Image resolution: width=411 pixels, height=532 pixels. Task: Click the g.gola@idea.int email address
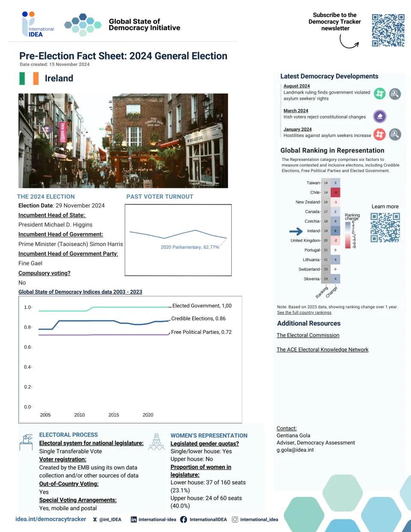click(295, 450)
